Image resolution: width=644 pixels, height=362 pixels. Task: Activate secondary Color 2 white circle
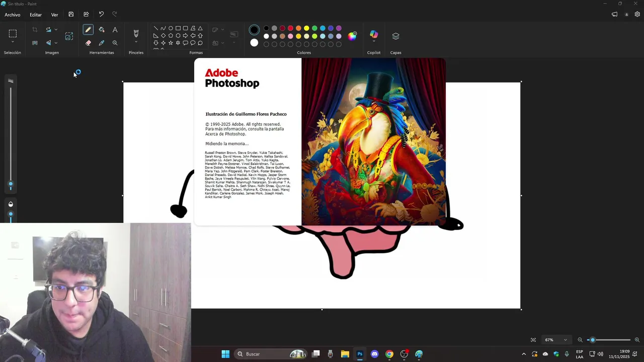point(254,43)
